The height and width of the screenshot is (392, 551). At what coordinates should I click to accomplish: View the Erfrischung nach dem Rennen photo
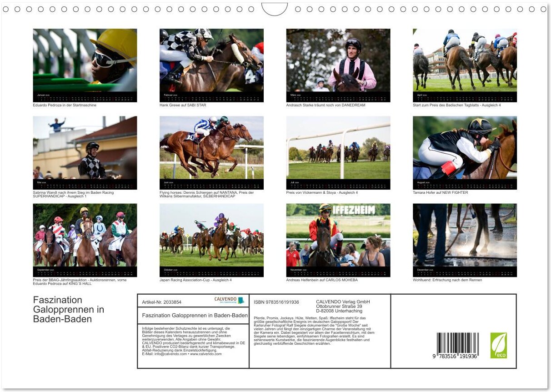coord(465,235)
